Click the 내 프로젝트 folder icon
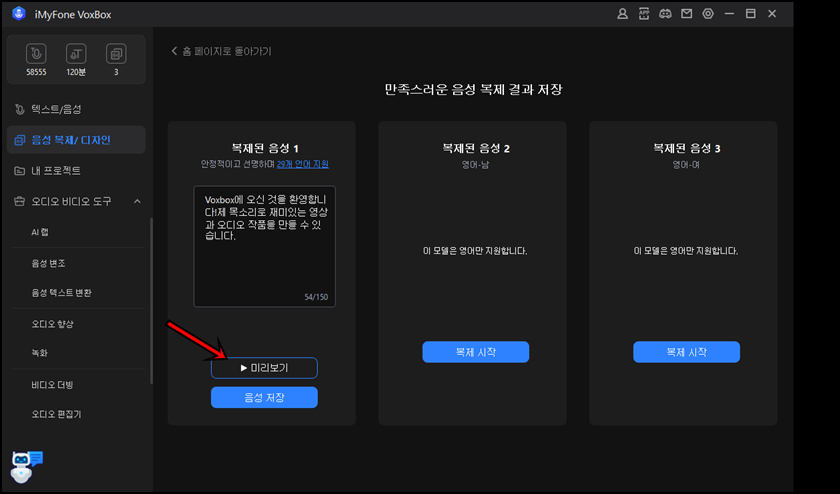 19,170
